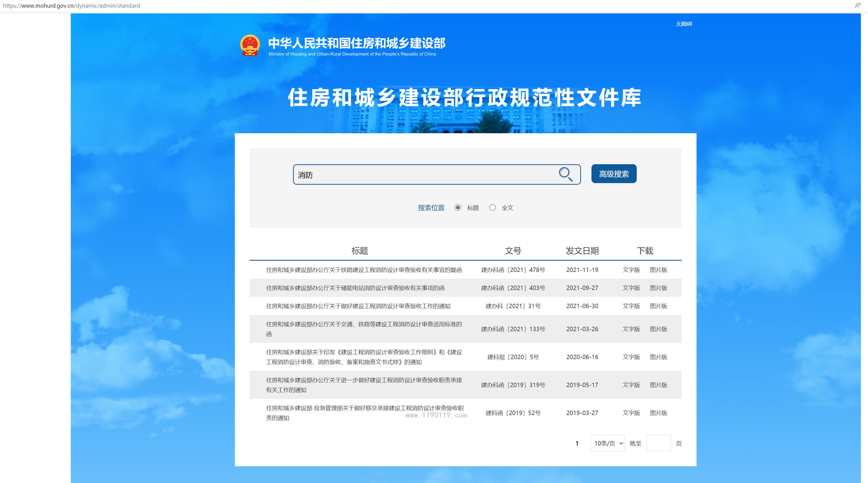
Task: Click the 搜索位置 label
Action: pyautogui.click(x=431, y=208)
